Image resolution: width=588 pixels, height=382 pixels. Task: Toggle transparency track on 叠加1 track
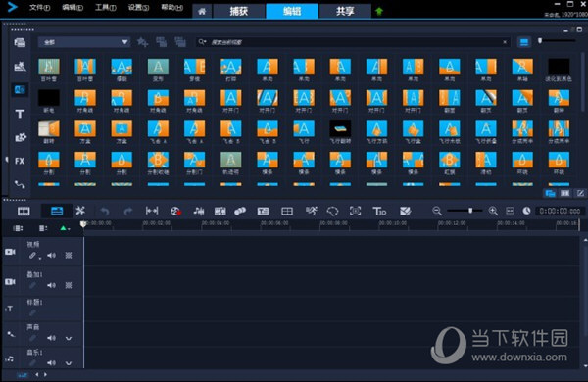(x=69, y=285)
